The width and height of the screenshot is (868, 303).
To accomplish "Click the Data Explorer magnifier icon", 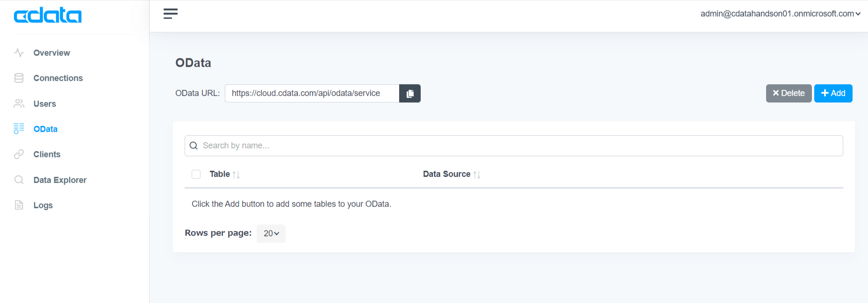I will coord(19,180).
